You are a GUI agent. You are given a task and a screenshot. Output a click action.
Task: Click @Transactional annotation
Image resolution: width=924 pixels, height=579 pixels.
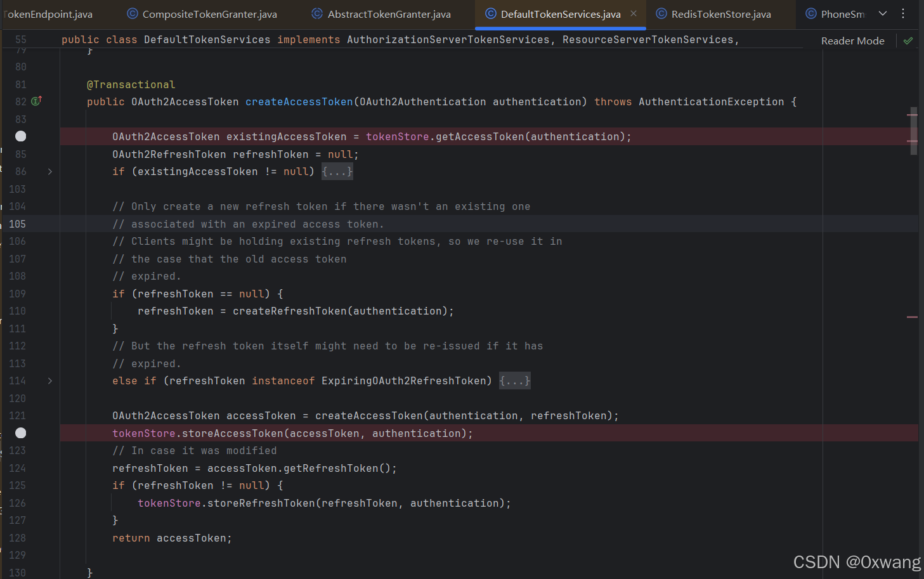(x=131, y=84)
